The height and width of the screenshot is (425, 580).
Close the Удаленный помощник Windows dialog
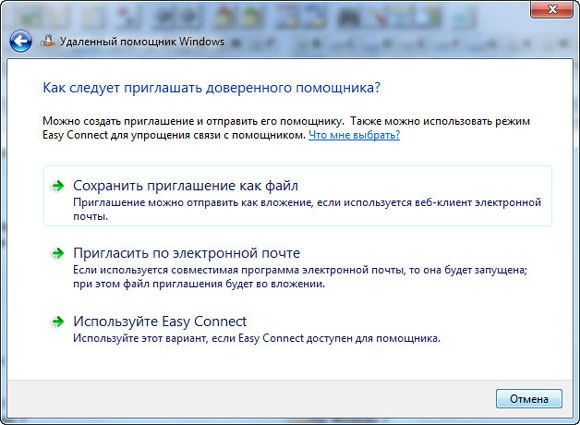click(552, 9)
